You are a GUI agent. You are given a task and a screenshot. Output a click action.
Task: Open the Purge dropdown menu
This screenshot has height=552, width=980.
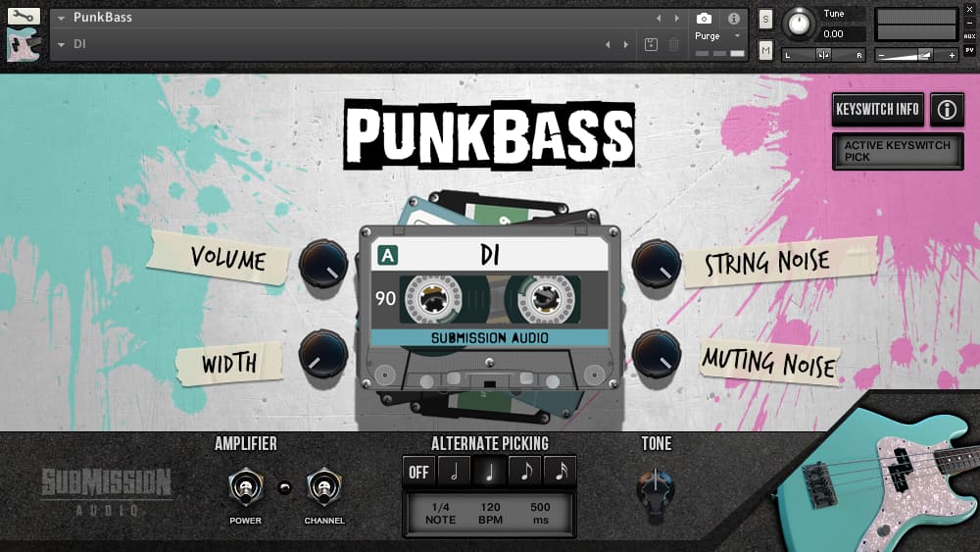pyautogui.click(x=718, y=36)
